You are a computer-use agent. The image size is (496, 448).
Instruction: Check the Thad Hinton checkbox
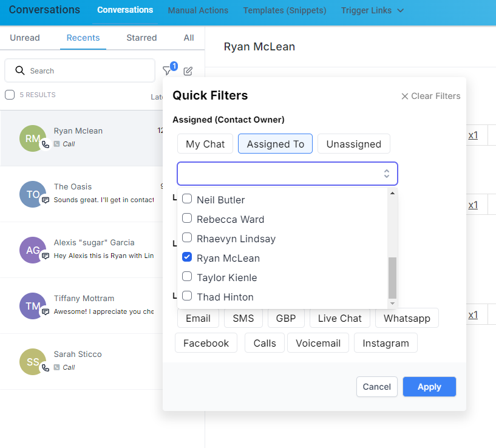pyautogui.click(x=187, y=296)
